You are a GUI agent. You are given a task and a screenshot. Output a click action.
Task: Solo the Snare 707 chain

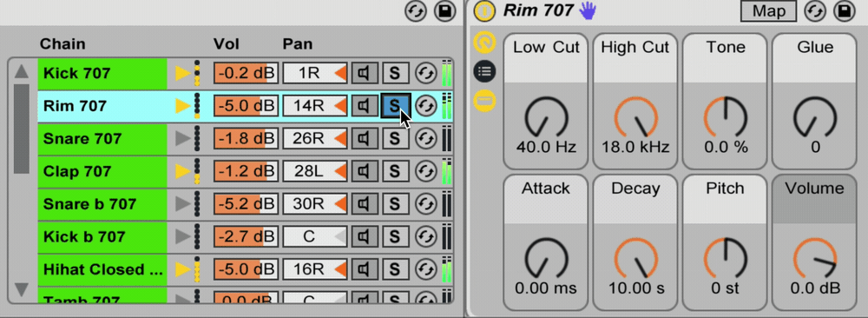395,138
